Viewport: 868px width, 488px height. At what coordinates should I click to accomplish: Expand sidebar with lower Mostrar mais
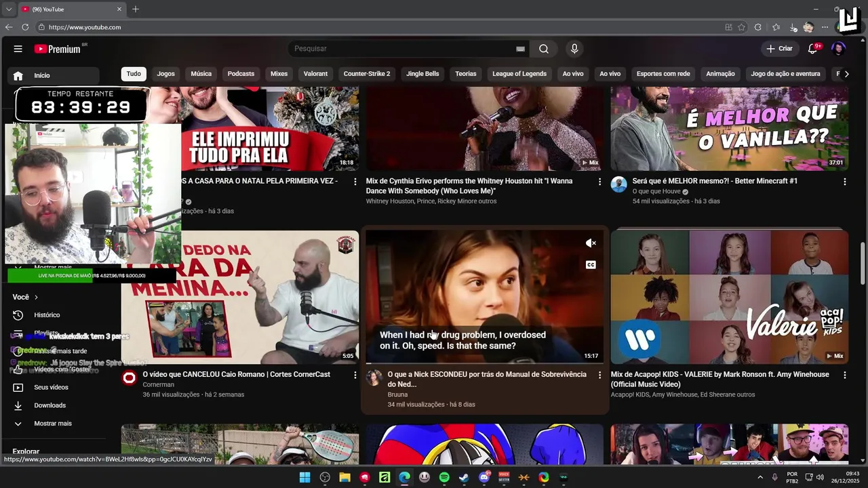[53, 424]
